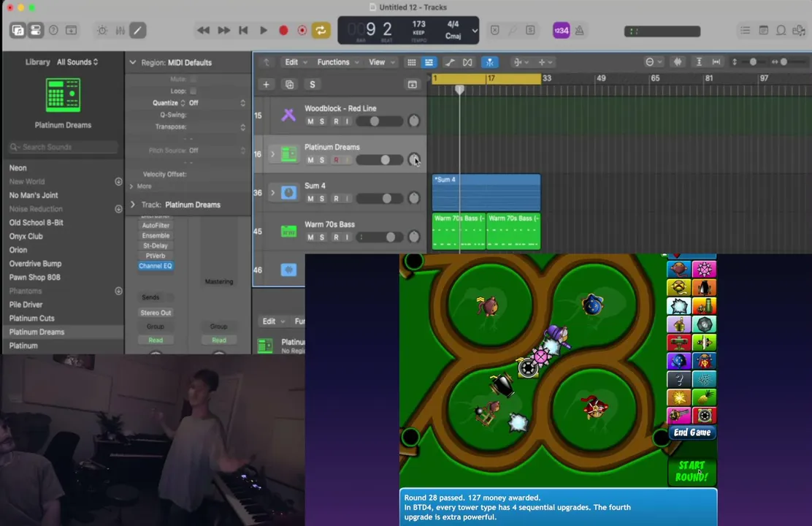Solo the Platinum Dreams track

[x=322, y=160]
